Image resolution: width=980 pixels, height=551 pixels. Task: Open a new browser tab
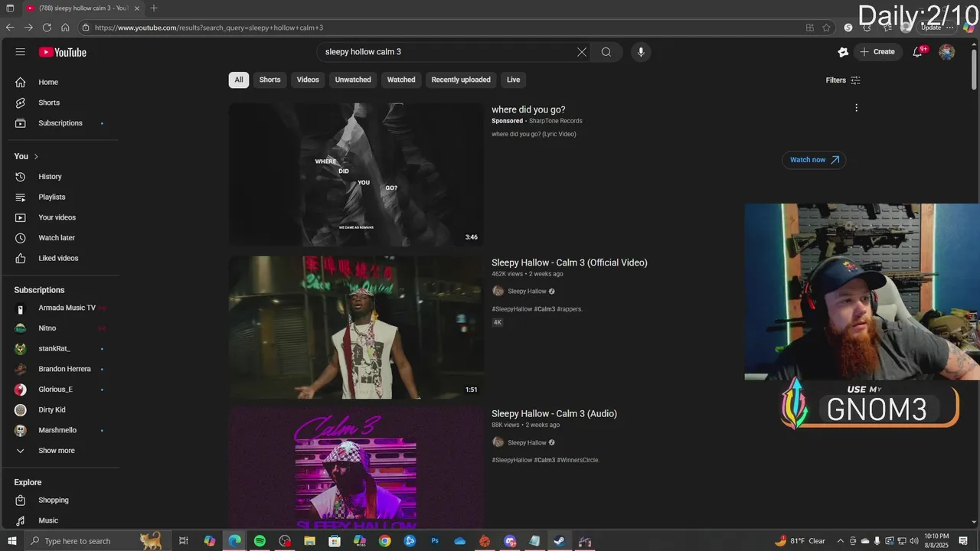[154, 8]
